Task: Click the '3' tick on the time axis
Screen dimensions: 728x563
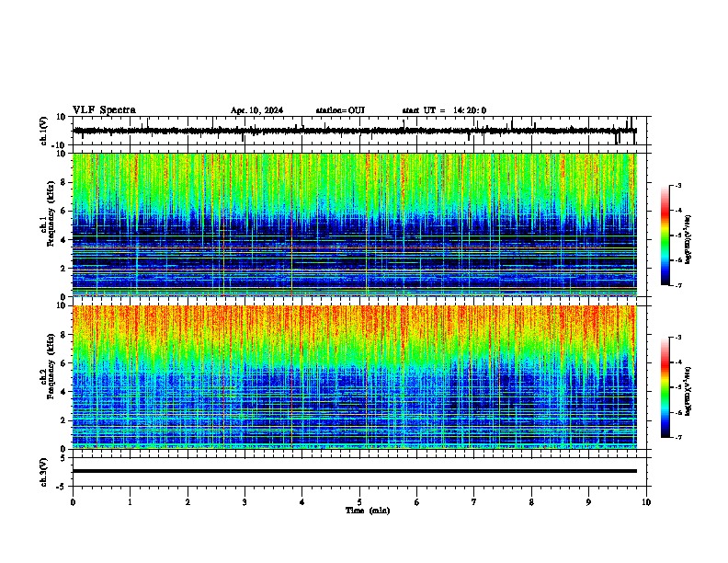Action: 245,502
